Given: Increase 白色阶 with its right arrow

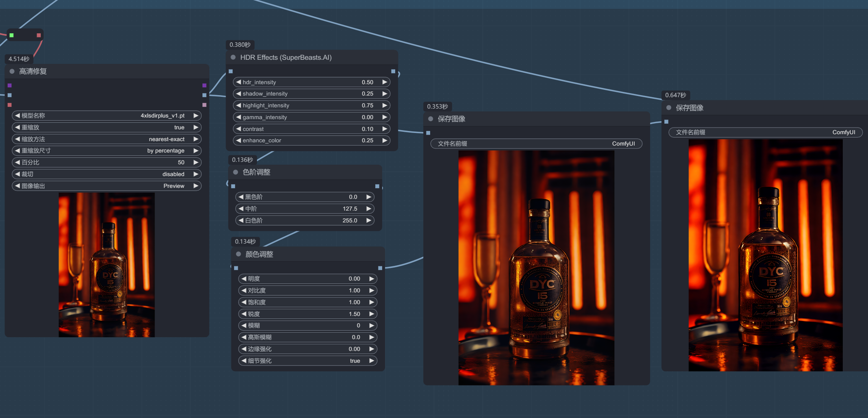Looking at the screenshot, I should pyautogui.click(x=369, y=220).
